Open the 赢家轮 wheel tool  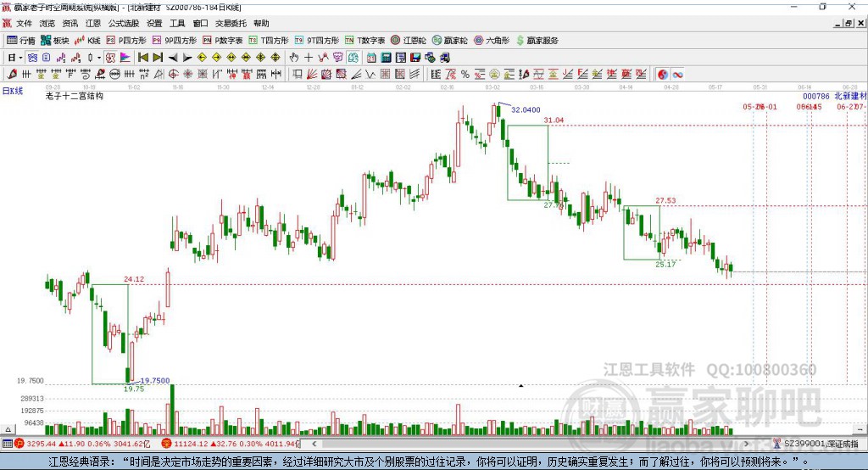pos(450,41)
